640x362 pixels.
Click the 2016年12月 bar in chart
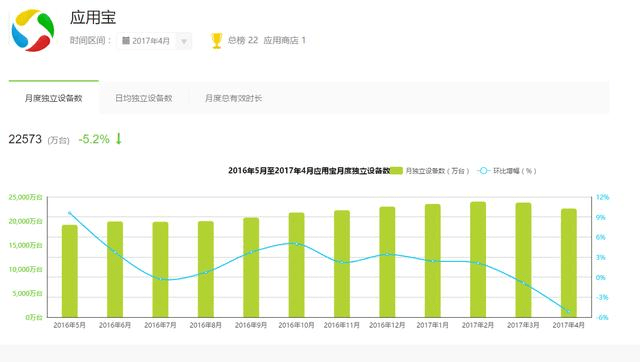(387, 262)
